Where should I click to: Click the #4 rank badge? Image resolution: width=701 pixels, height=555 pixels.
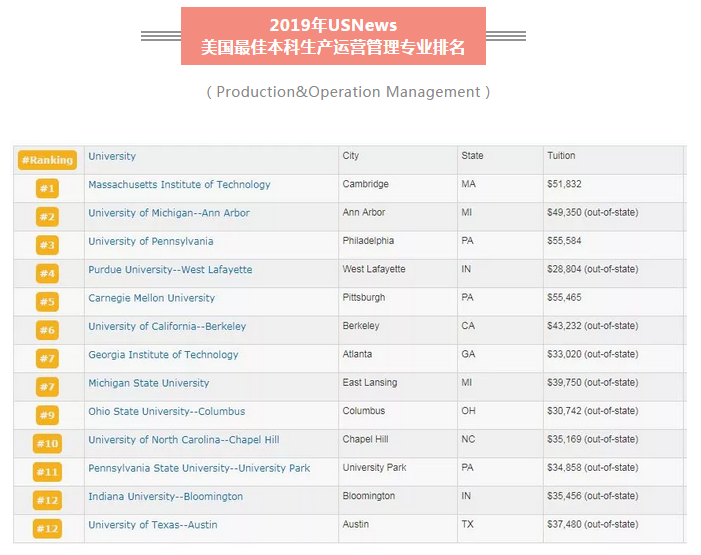pyautogui.click(x=47, y=274)
